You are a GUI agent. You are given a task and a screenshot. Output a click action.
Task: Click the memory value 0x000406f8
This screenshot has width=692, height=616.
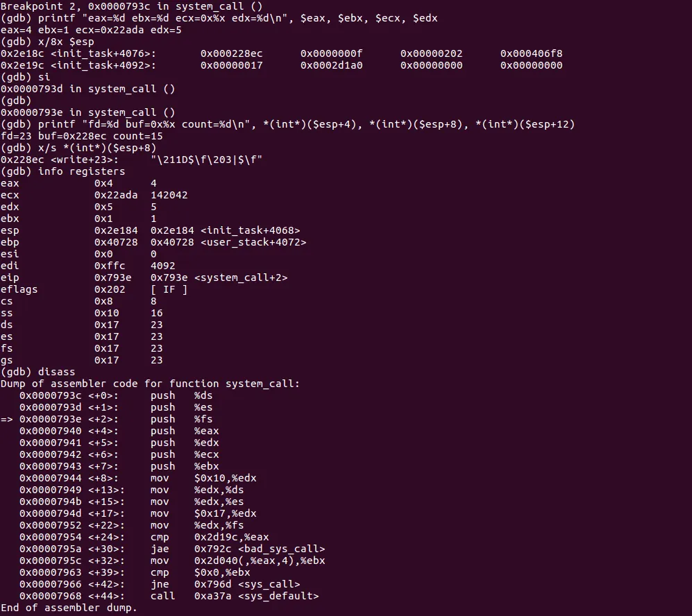[x=532, y=54]
